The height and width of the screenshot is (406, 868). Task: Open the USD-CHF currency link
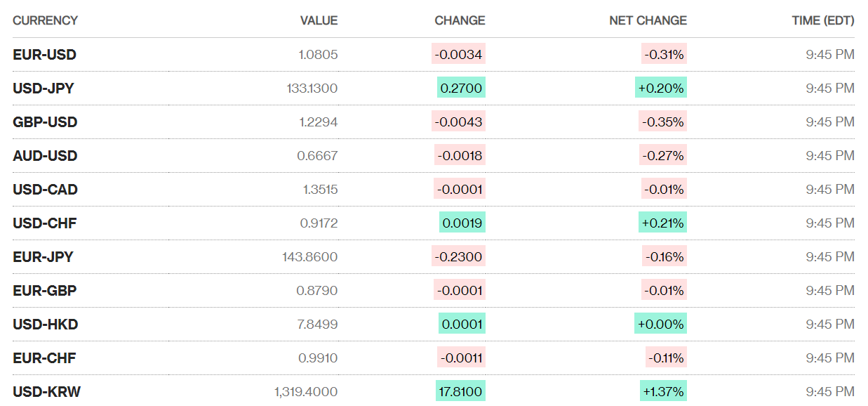pos(45,223)
